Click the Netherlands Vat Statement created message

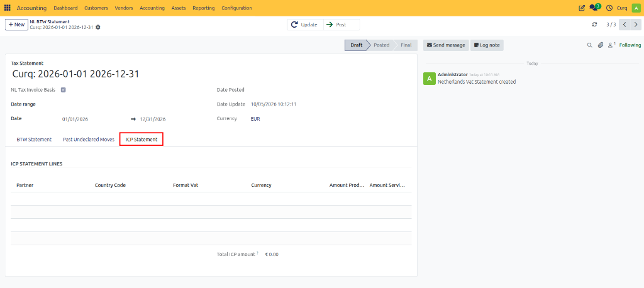click(477, 82)
